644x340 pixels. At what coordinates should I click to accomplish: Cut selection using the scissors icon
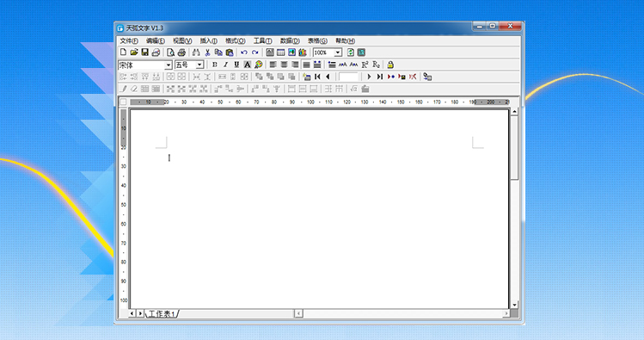[x=207, y=53]
